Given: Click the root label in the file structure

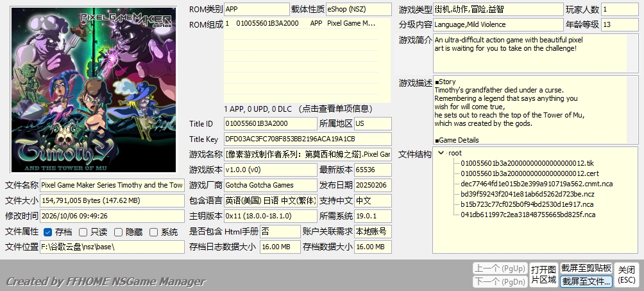Looking at the screenshot, I should 455,153.
